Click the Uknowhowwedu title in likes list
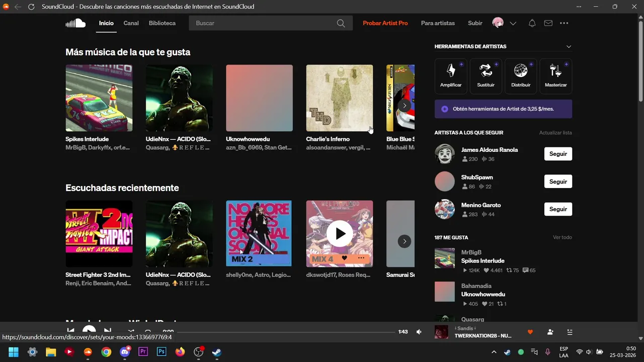 tap(483, 294)
